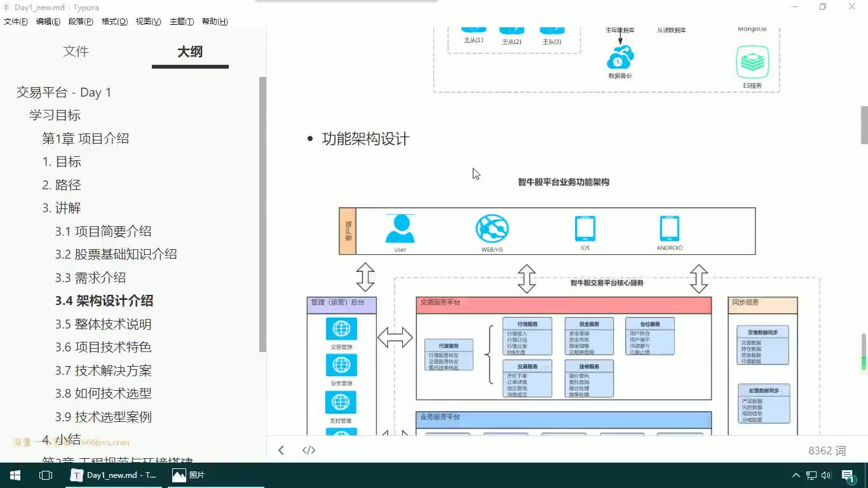The height and width of the screenshot is (488, 868).
Task: Click the 功能架构设计 bullet text
Action: (365, 139)
